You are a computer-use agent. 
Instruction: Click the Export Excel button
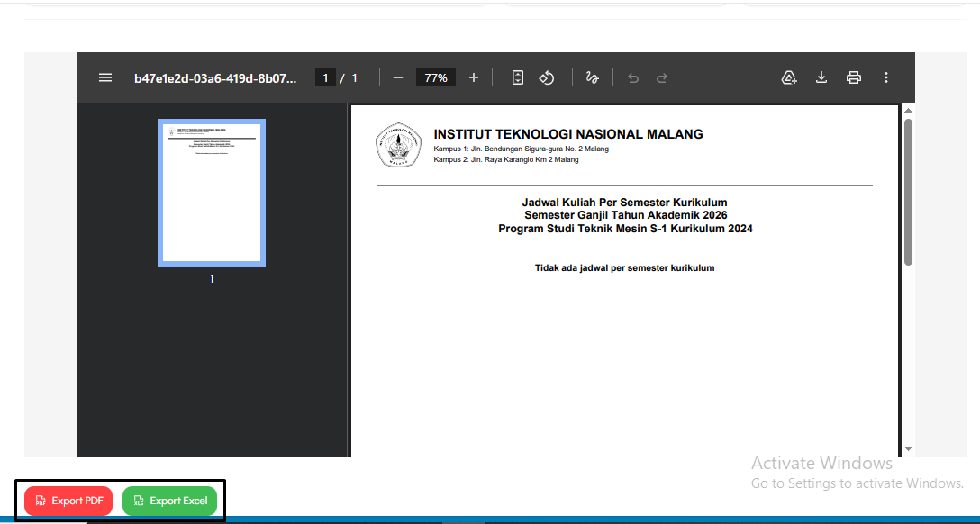(170, 501)
